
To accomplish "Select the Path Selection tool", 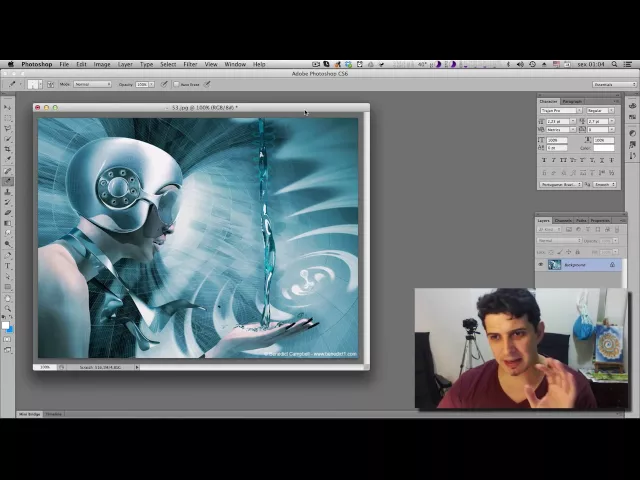I will coord(7,276).
